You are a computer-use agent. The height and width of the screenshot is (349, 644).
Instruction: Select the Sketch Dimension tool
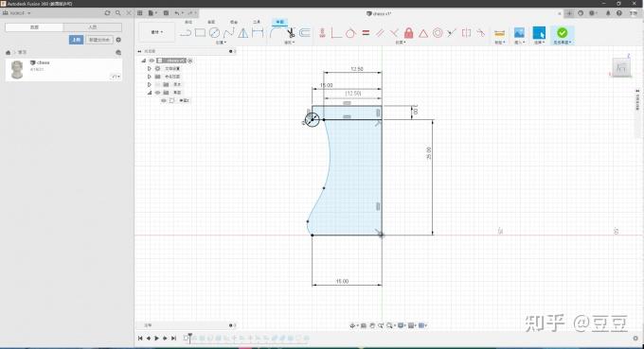(x=258, y=33)
